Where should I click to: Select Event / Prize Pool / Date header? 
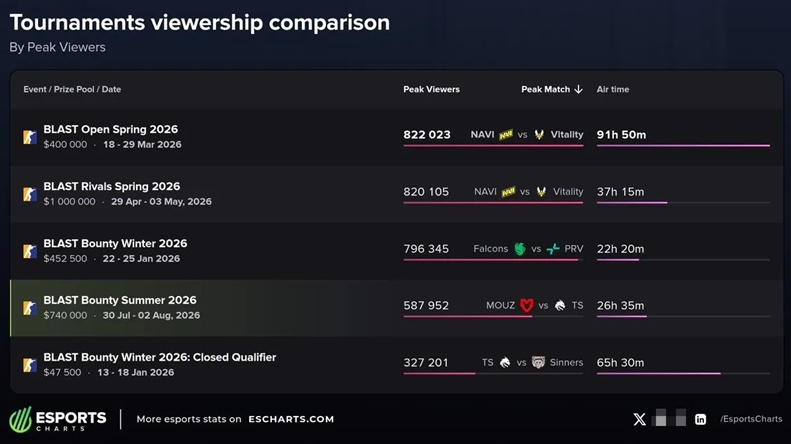72,89
